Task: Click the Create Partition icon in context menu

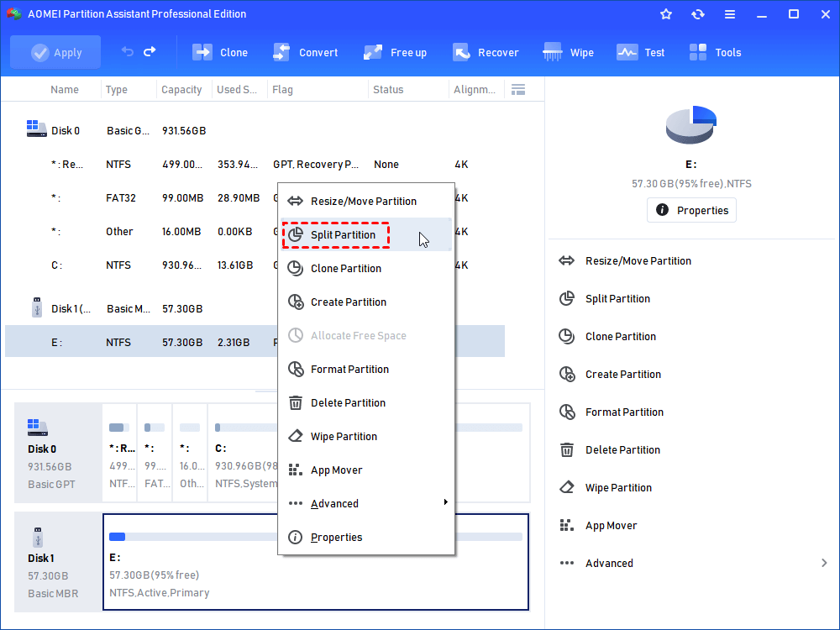Action: pos(296,302)
